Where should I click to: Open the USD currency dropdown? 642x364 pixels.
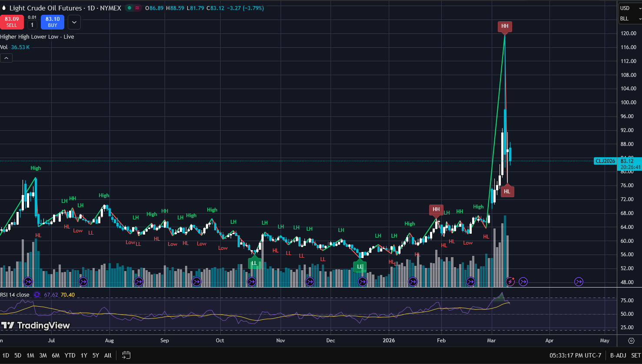[x=630, y=8]
